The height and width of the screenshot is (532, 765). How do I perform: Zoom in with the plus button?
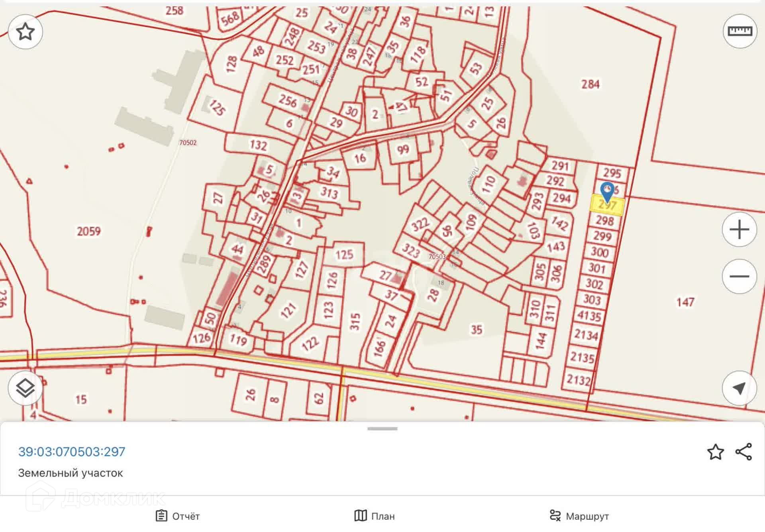[739, 230]
